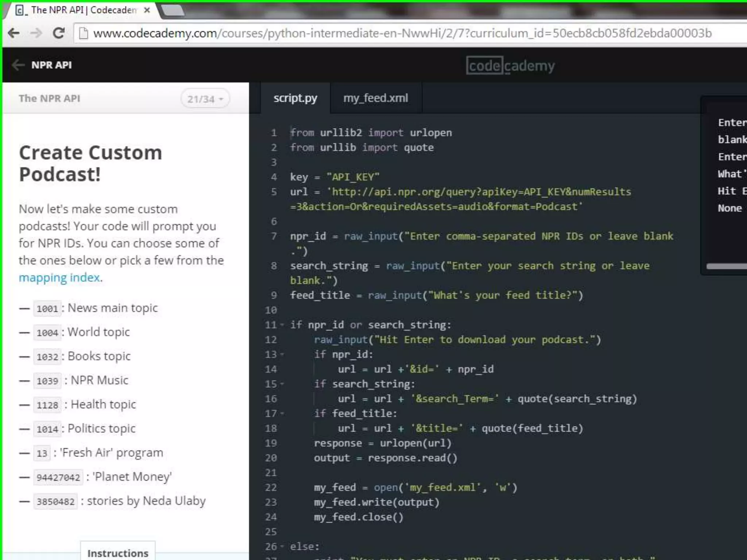Switch to the my_feed.xml tab
The height and width of the screenshot is (560, 747).
(376, 98)
